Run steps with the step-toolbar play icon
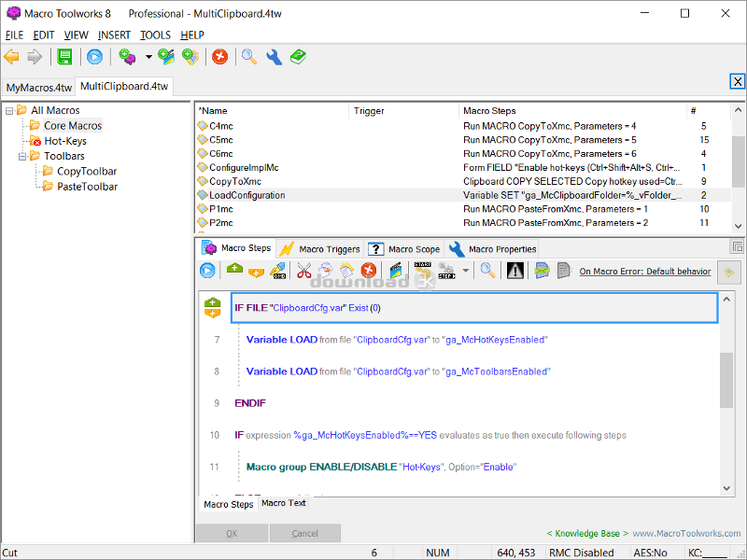Viewport: 747px width, 560px height. (x=207, y=271)
